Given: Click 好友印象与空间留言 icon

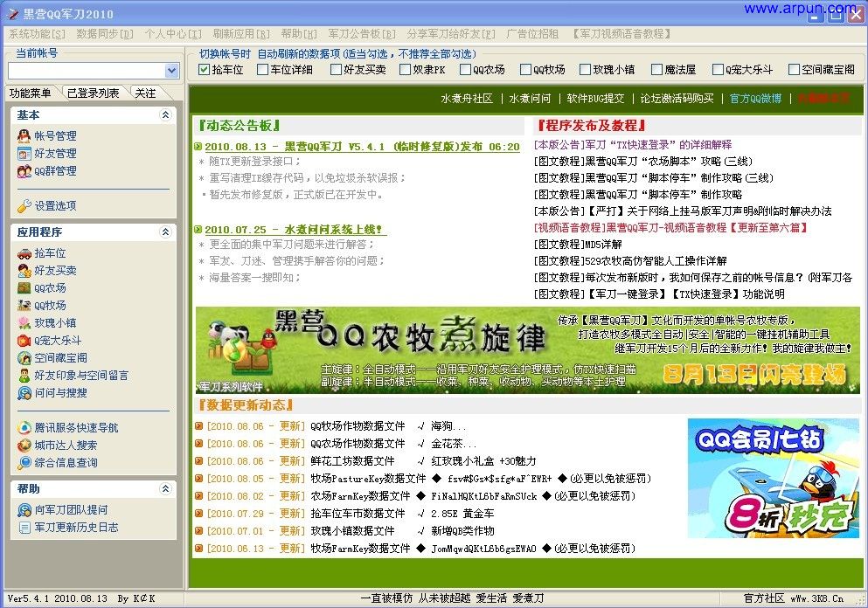Looking at the screenshot, I should 24,376.
